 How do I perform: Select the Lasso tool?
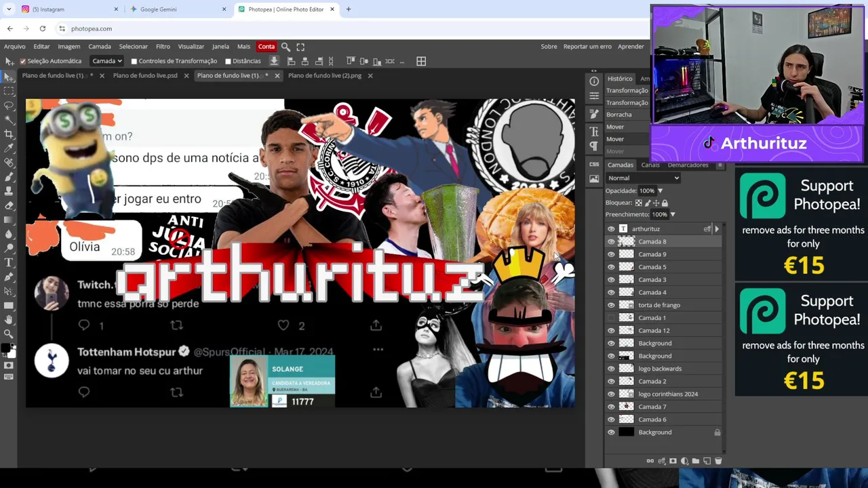pyautogui.click(x=9, y=105)
